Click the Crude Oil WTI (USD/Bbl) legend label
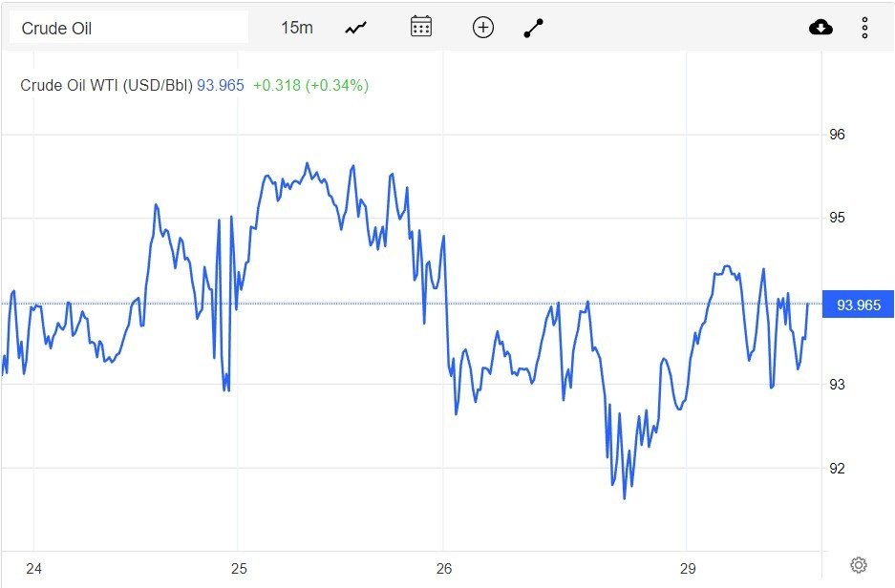 pos(107,85)
